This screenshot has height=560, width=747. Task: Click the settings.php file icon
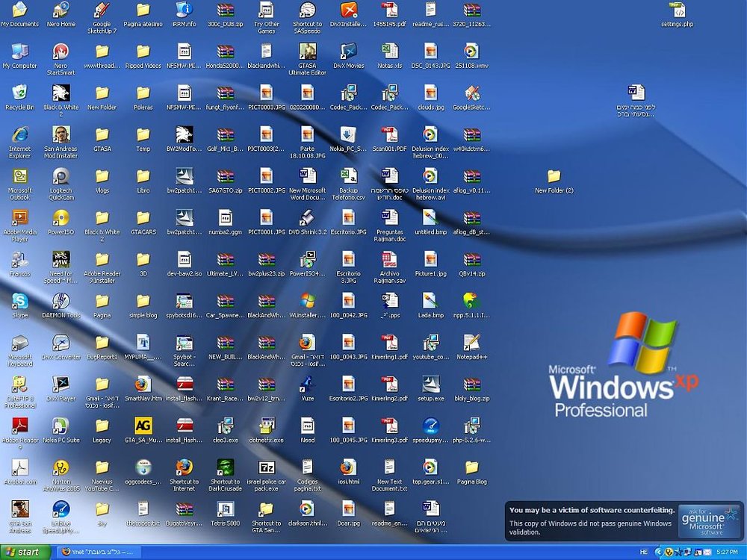tap(677, 10)
